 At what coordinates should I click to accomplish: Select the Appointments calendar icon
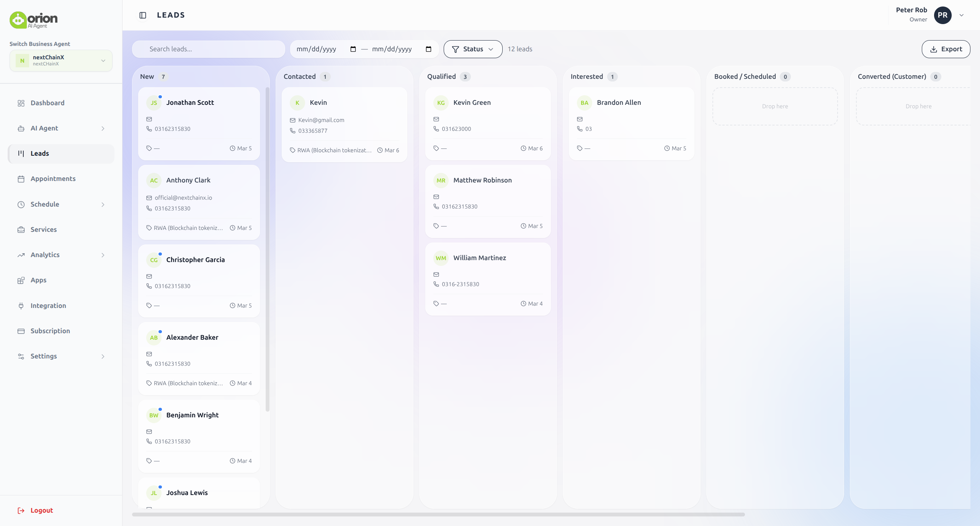pyautogui.click(x=21, y=179)
